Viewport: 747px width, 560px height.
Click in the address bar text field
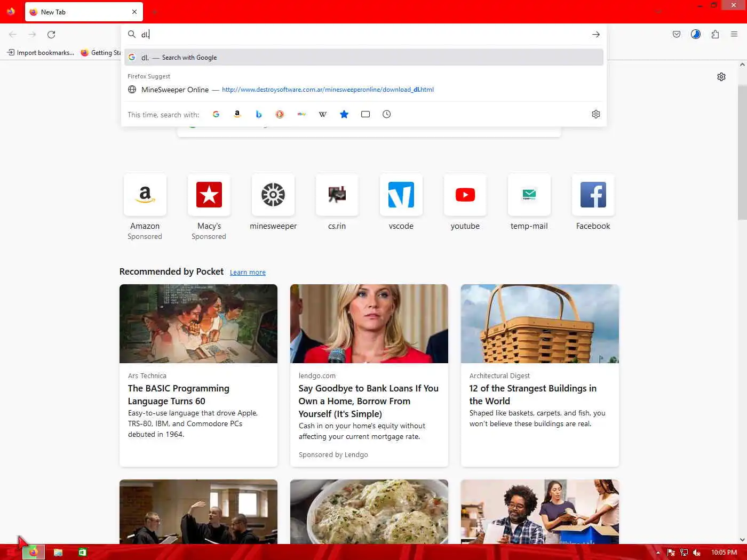pos(363,34)
